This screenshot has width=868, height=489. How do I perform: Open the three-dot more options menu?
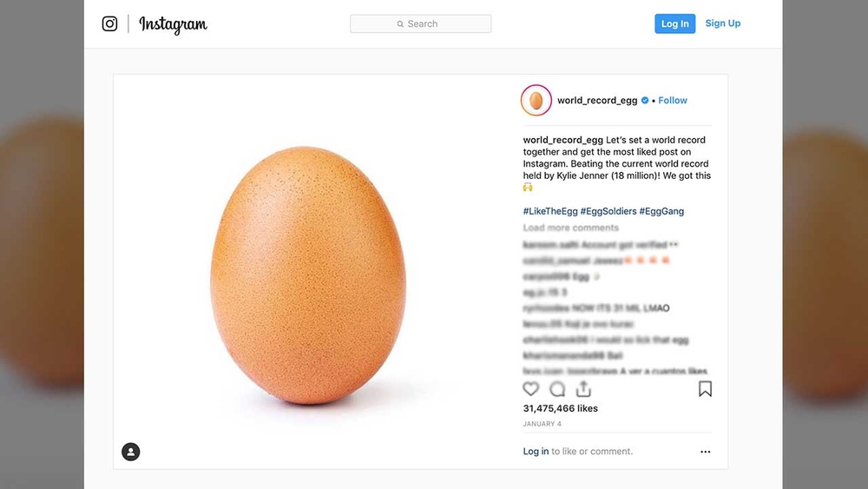click(x=705, y=452)
